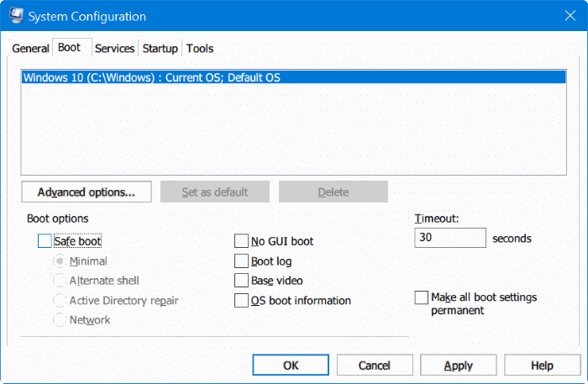Apply the boot settings

coord(459,365)
